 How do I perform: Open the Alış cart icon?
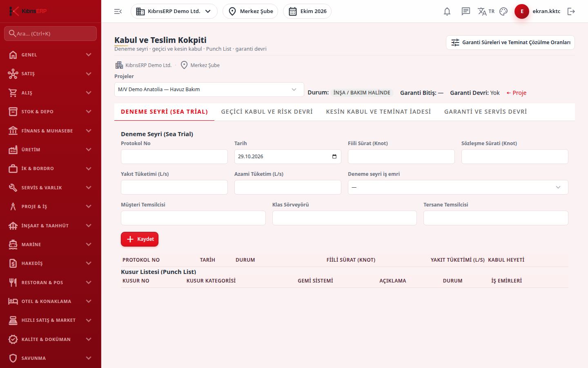click(13, 93)
